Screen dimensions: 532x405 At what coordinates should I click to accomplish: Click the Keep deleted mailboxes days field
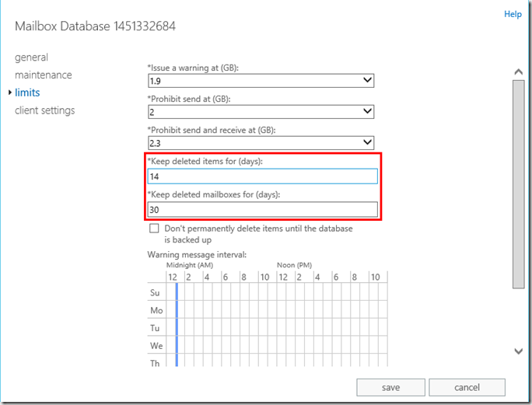click(262, 210)
